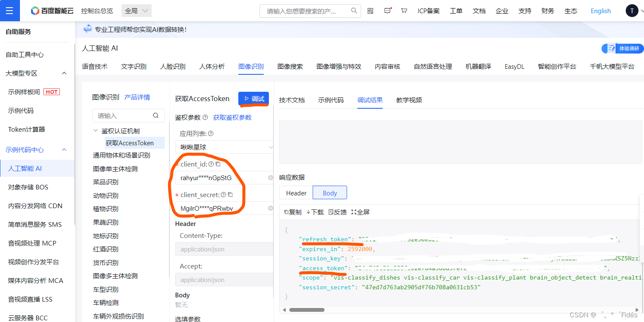Viewport: 644px width, 322px height.
Task: Click the horizontal scrollbar under response JSON
Action: tap(307, 310)
